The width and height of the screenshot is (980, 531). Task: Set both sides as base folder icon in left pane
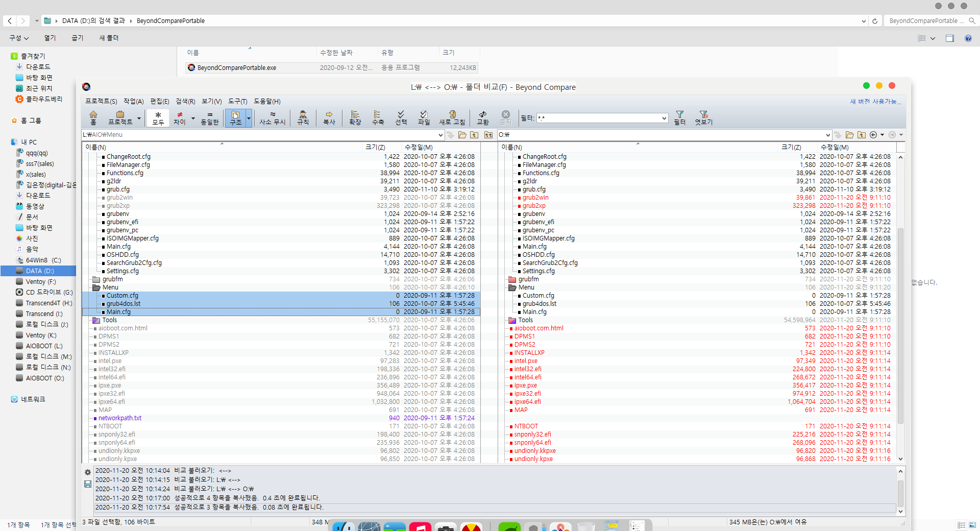point(488,135)
